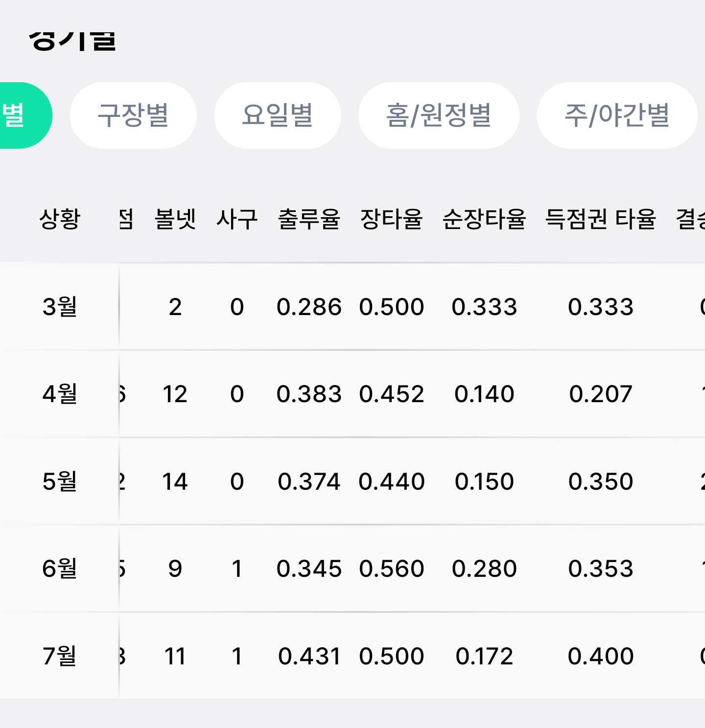Select the 주/야간별 tab

pyautogui.click(x=617, y=115)
